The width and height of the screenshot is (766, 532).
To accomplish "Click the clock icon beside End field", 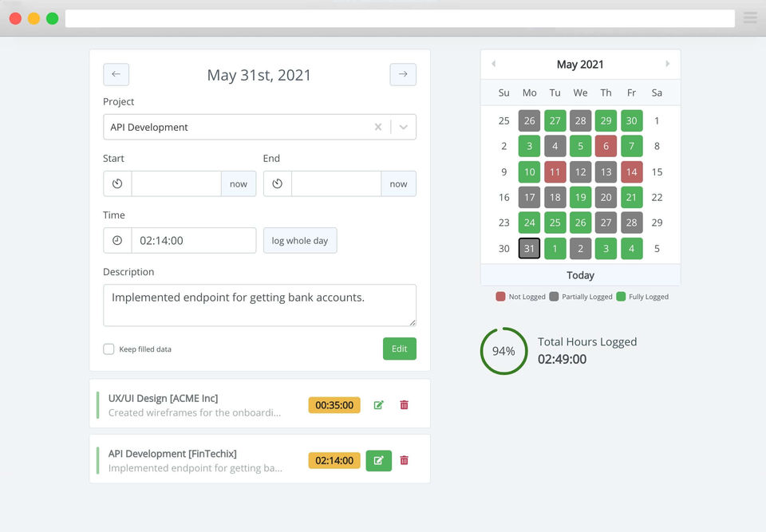I will 277,183.
